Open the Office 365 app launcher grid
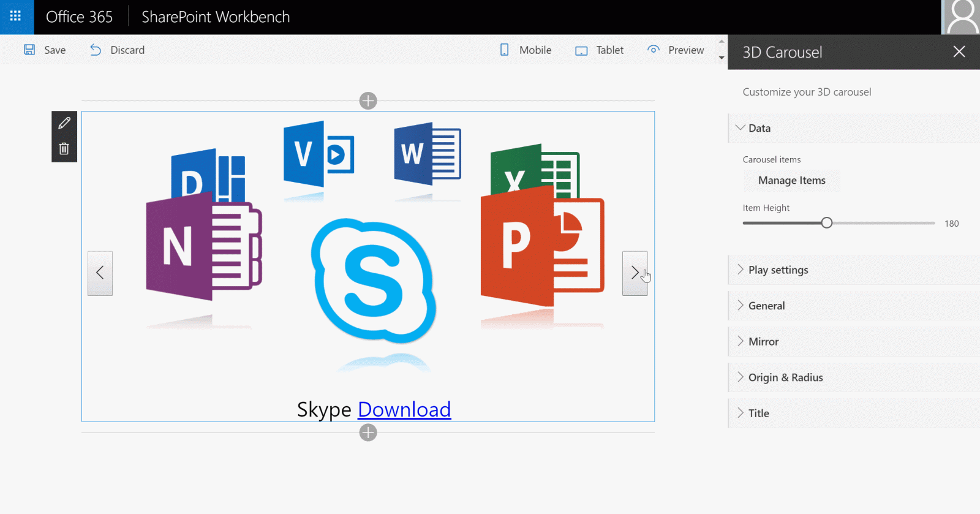The image size is (980, 514). [17, 17]
